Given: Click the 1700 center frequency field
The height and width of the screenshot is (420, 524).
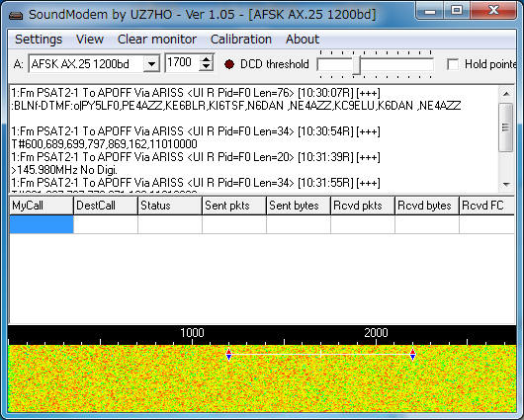Looking at the screenshot, I should (183, 62).
